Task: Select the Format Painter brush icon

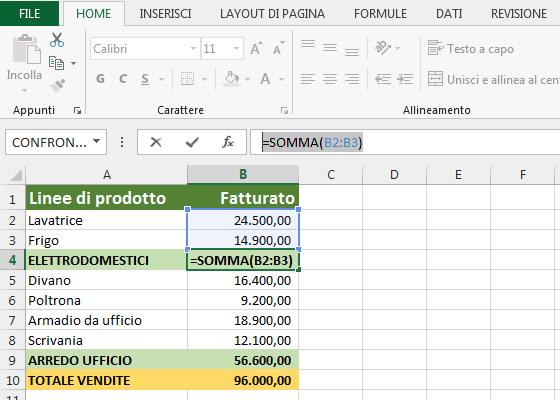Action: click(x=57, y=85)
